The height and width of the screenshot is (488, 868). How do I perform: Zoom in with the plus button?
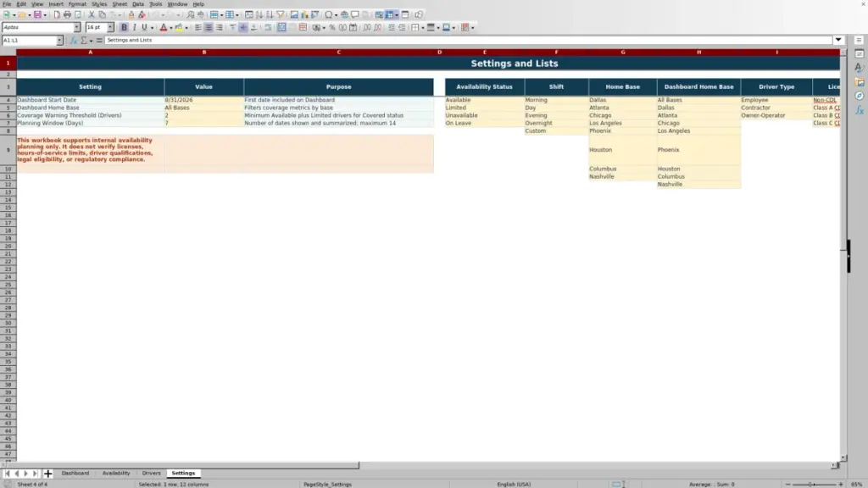[841, 485]
